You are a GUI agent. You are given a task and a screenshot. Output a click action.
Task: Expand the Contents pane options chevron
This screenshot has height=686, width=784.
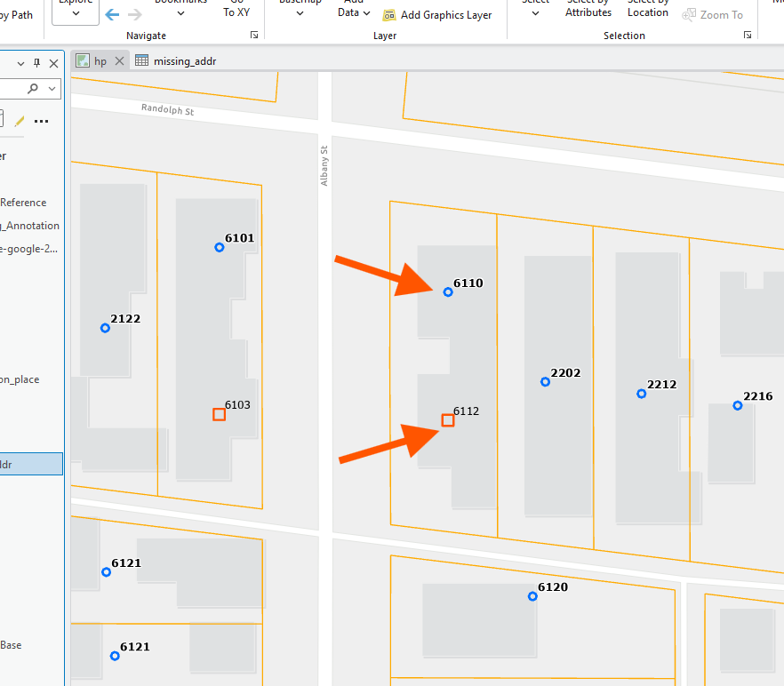22,63
